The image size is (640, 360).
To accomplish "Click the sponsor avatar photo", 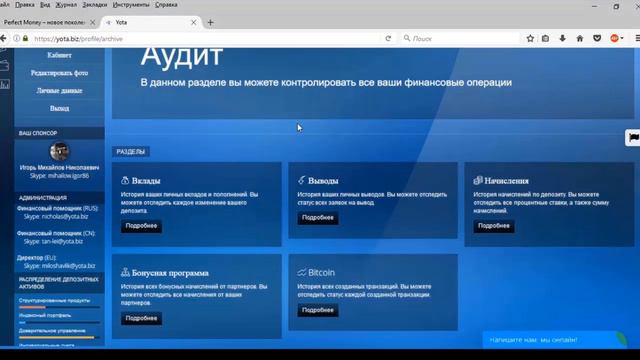I will pyautogui.click(x=60, y=151).
